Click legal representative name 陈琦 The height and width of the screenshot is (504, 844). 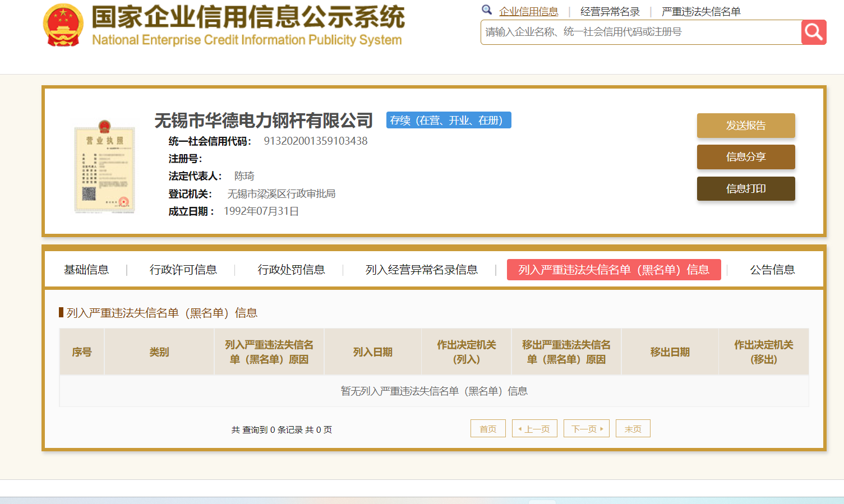(x=245, y=176)
